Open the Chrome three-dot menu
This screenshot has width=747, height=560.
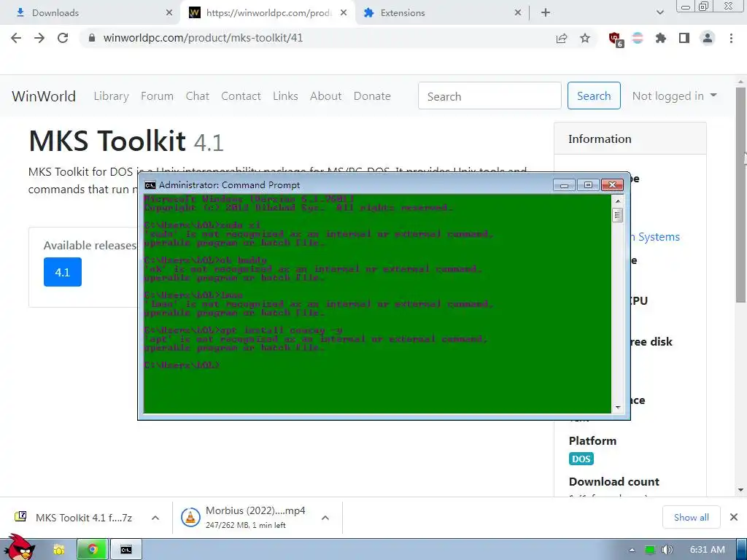tap(731, 38)
